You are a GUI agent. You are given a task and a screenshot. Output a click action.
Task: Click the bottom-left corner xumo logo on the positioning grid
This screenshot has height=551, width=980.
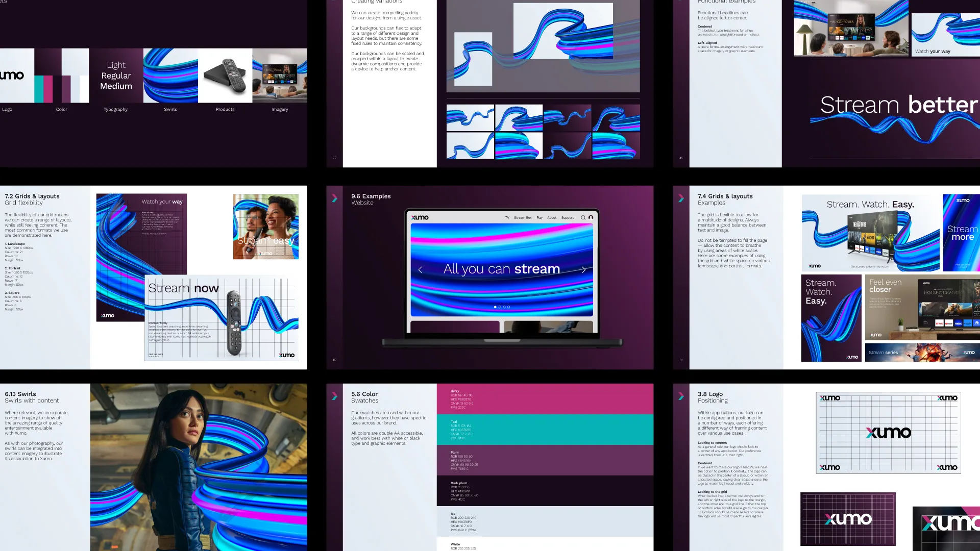[830, 467]
